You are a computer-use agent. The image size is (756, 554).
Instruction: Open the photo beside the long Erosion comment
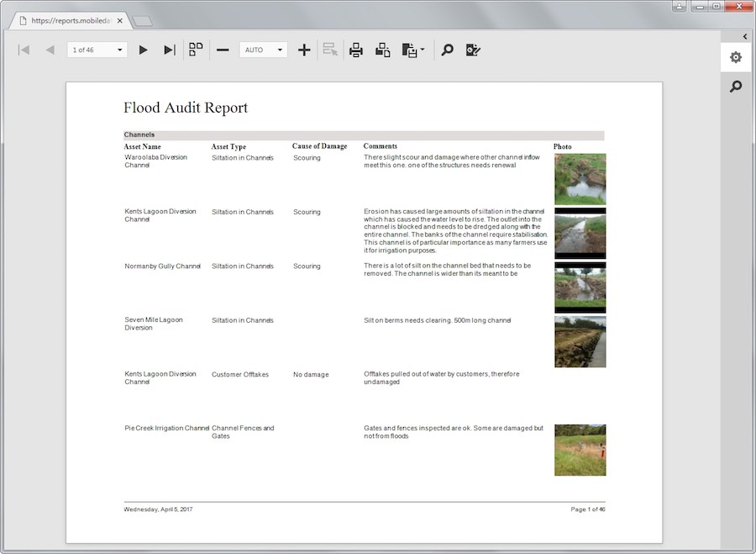(580, 234)
